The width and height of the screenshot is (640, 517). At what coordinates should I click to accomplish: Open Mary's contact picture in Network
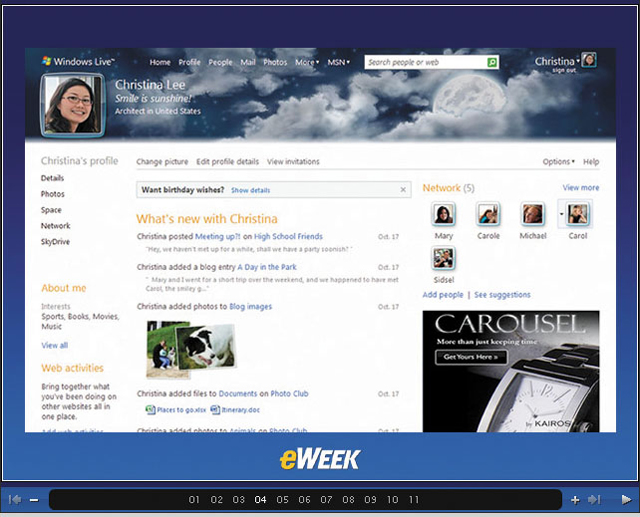[x=444, y=214]
